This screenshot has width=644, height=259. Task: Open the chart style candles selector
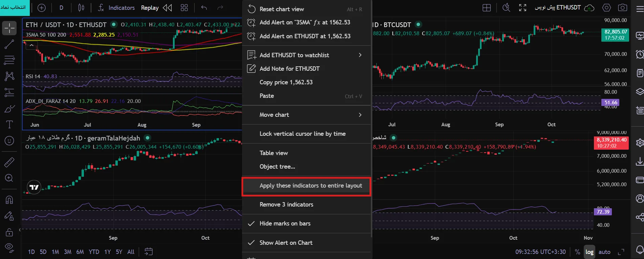pos(81,8)
